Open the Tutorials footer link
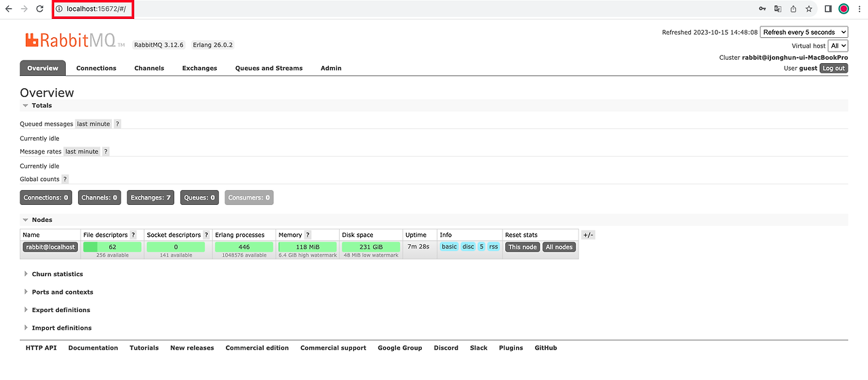Screen dimensions: 868x380 pyautogui.click(x=144, y=347)
